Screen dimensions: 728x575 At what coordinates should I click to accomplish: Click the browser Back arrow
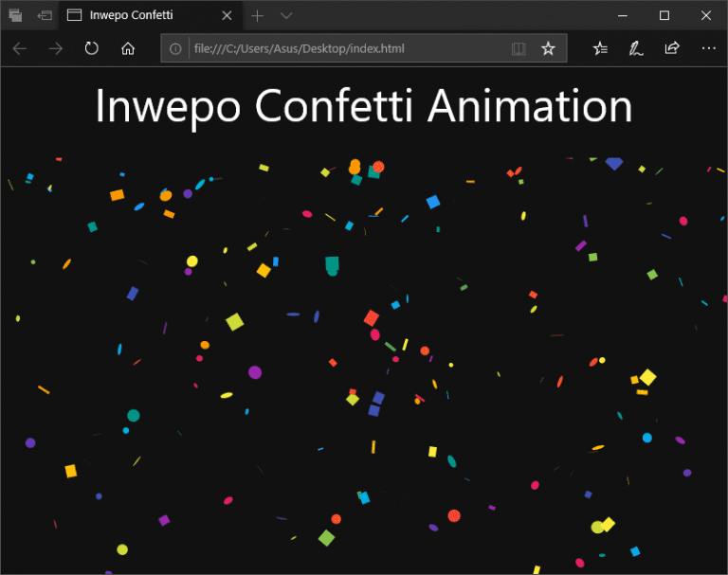pos(20,48)
